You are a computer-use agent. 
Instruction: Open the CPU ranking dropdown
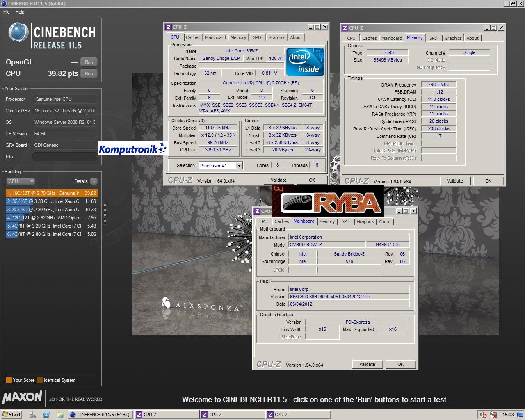tap(21, 181)
